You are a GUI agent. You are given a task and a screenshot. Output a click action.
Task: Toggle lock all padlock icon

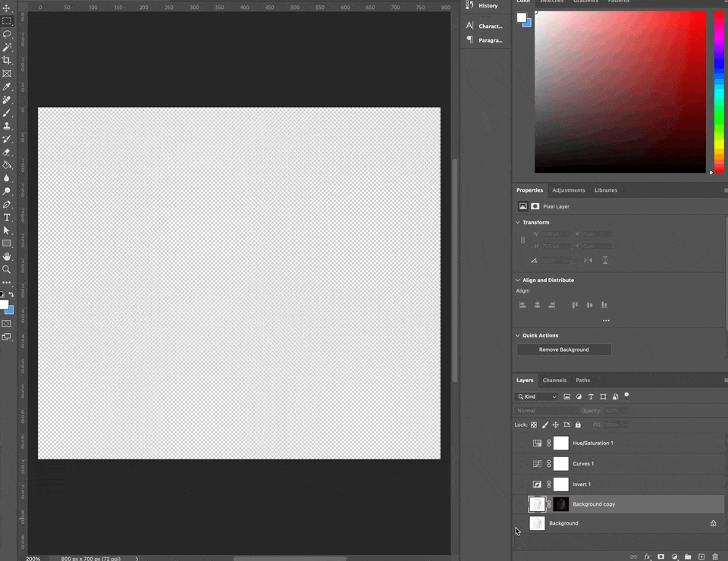pos(578,425)
